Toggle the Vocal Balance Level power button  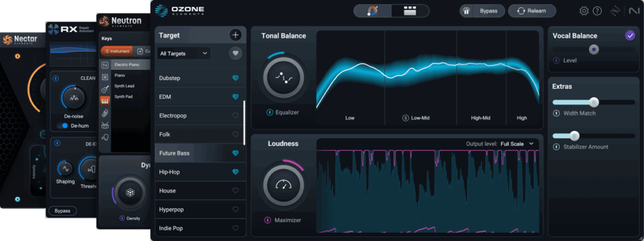click(557, 60)
